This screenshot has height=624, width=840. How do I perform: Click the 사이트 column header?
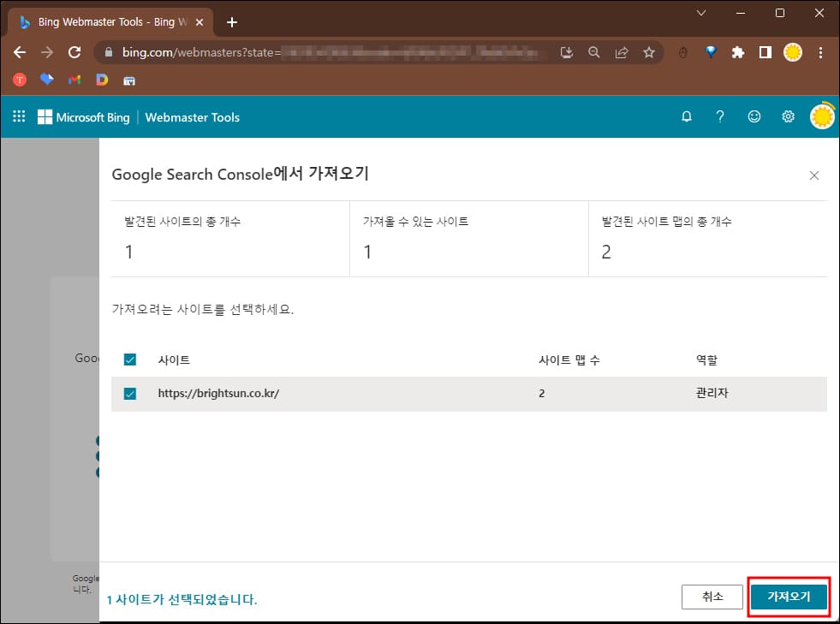pyautogui.click(x=174, y=360)
